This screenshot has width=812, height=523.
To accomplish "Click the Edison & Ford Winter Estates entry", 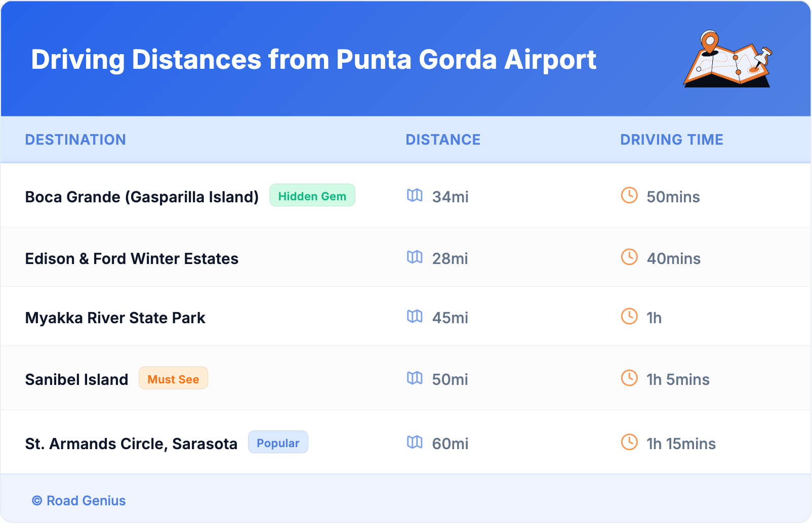I will 132,258.
